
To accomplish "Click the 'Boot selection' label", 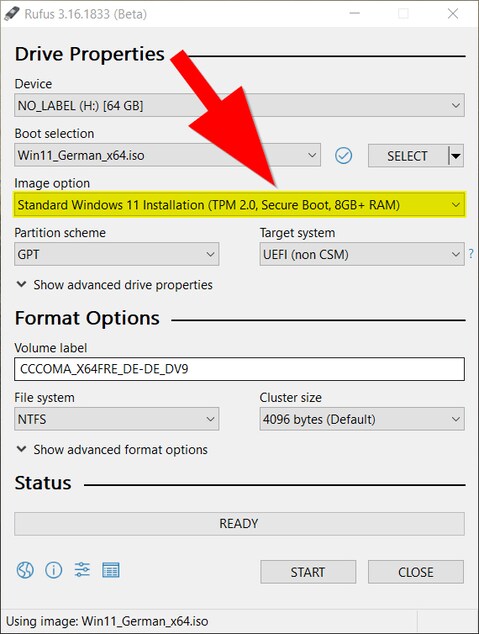I will point(54,133).
